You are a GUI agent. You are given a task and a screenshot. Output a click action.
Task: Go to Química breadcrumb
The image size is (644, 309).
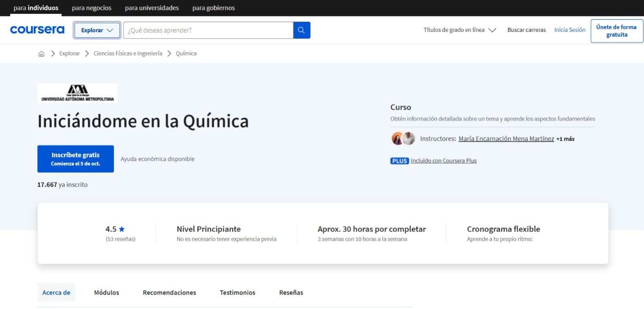186,53
